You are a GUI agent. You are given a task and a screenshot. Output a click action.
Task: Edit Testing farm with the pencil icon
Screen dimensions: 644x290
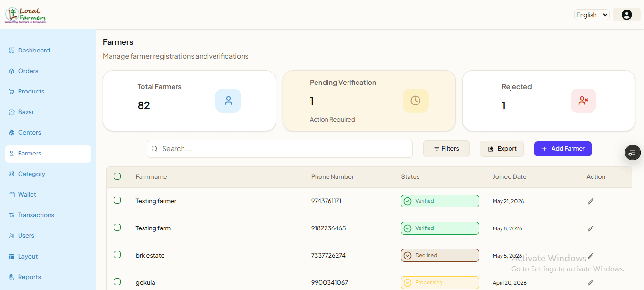pos(591,228)
